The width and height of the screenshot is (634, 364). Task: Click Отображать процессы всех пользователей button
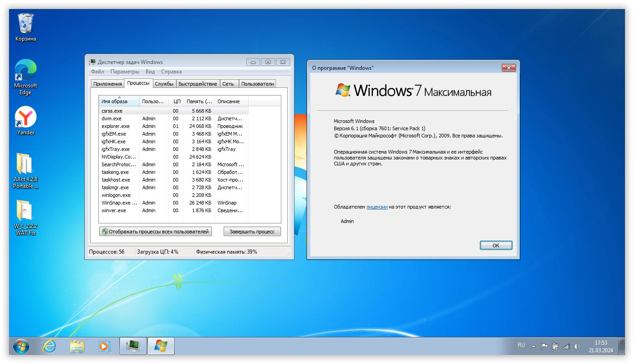156,232
